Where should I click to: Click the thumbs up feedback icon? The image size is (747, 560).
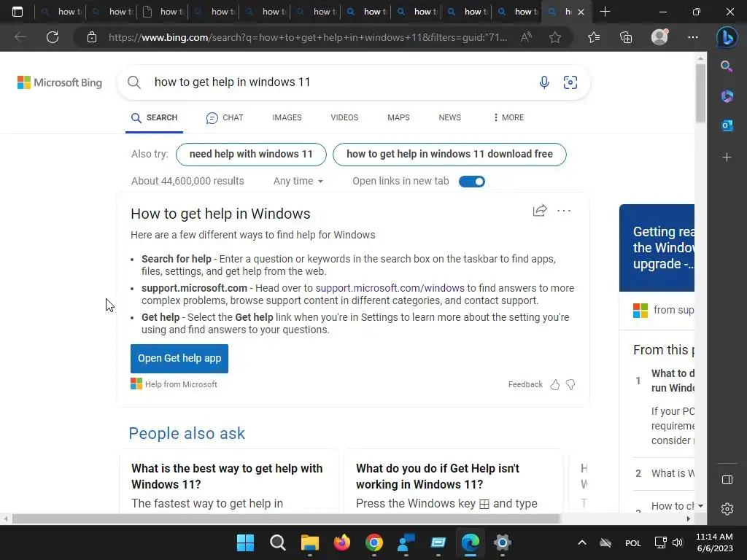tap(555, 385)
